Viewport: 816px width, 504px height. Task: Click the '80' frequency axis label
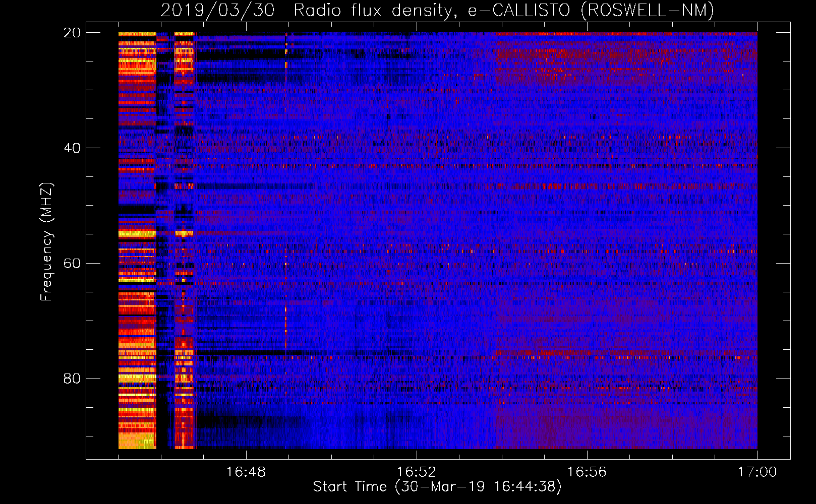[x=72, y=379]
